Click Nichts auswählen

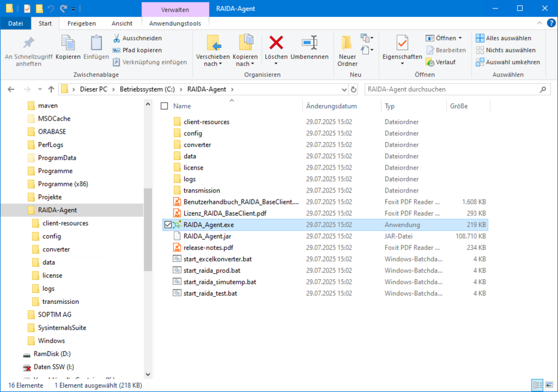point(506,50)
